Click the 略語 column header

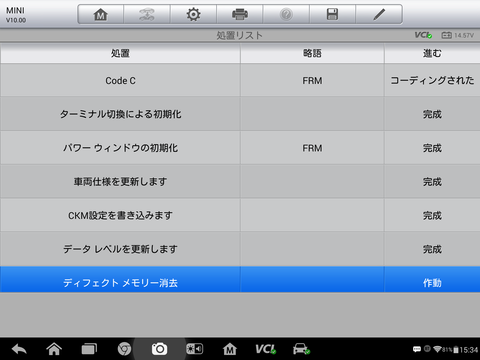(312, 53)
